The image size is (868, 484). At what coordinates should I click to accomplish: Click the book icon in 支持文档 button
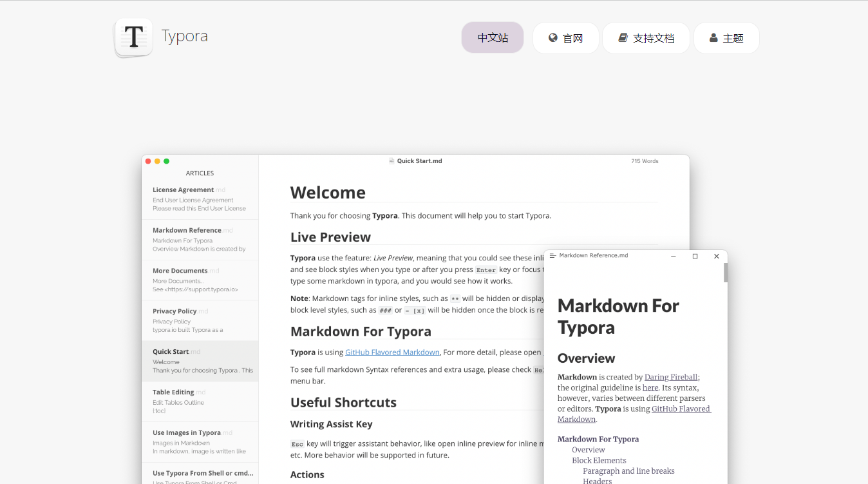(x=623, y=38)
